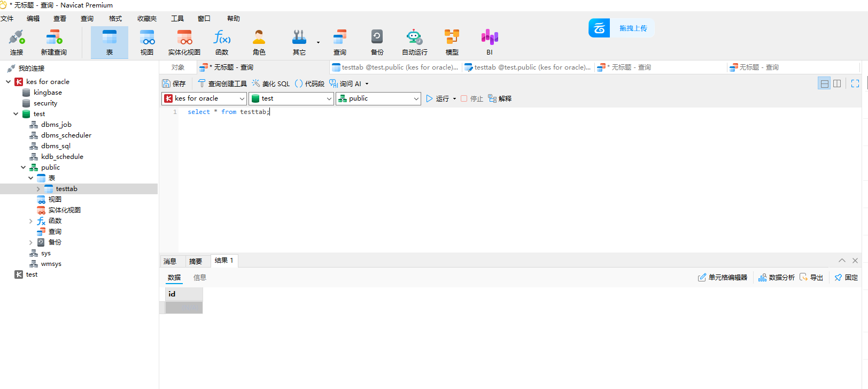Viewport: 868px width, 389px height.
Task: Select the dbms_scheduler schema
Action: pos(66,135)
